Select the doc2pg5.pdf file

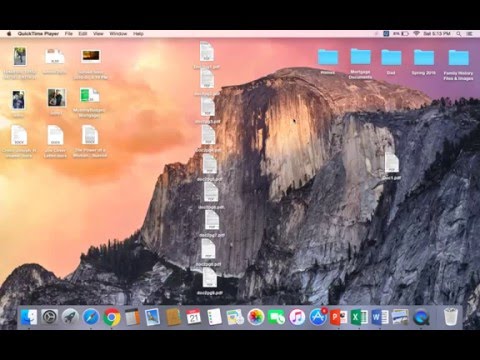(x=210, y=167)
